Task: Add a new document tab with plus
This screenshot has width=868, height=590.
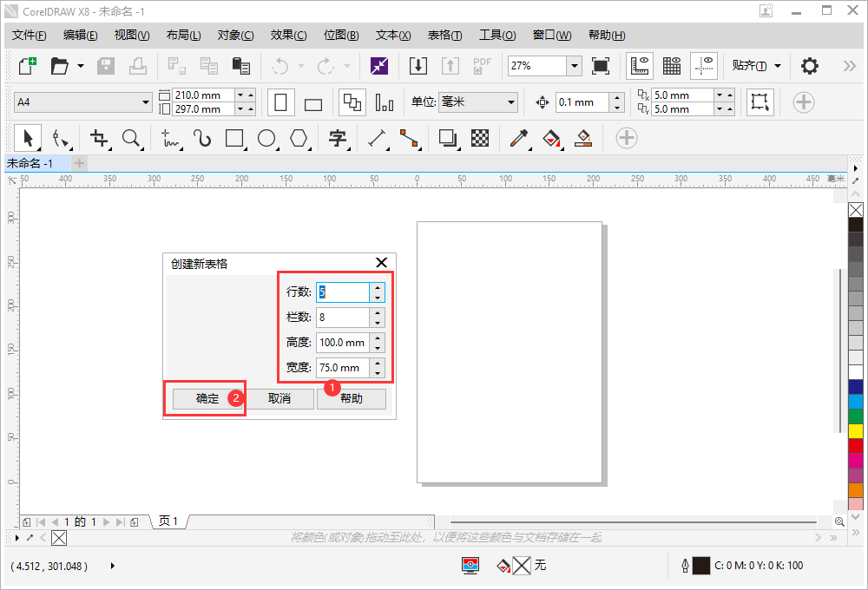Action: pyautogui.click(x=79, y=163)
